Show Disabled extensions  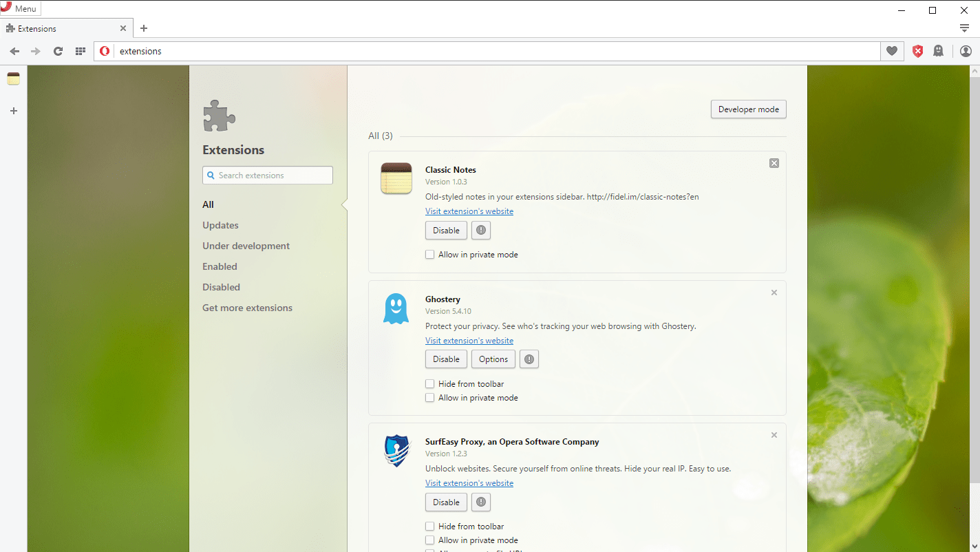221,287
